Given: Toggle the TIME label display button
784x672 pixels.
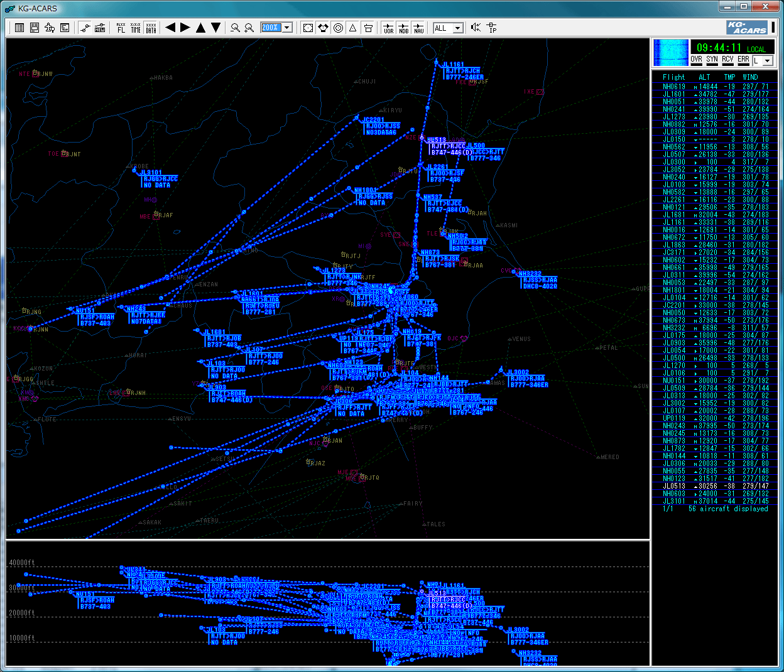Looking at the screenshot, I should [x=136, y=28].
